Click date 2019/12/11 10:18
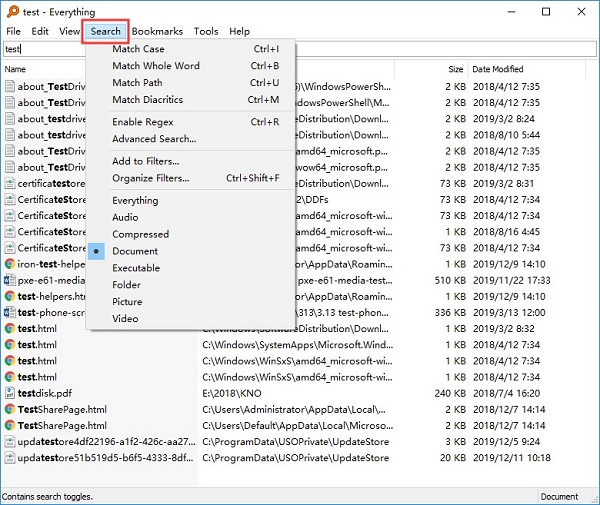This screenshot has height=505, width=600. [x=512, y=458]
